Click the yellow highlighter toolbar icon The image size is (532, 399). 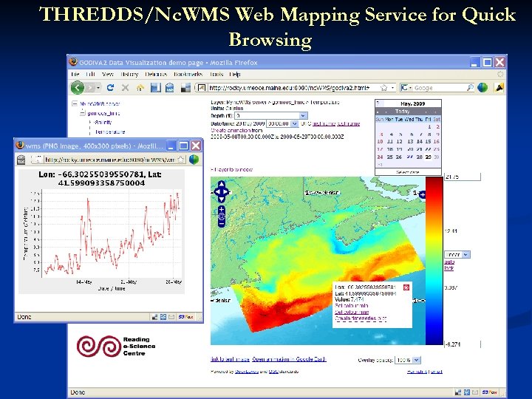point(499,88)
